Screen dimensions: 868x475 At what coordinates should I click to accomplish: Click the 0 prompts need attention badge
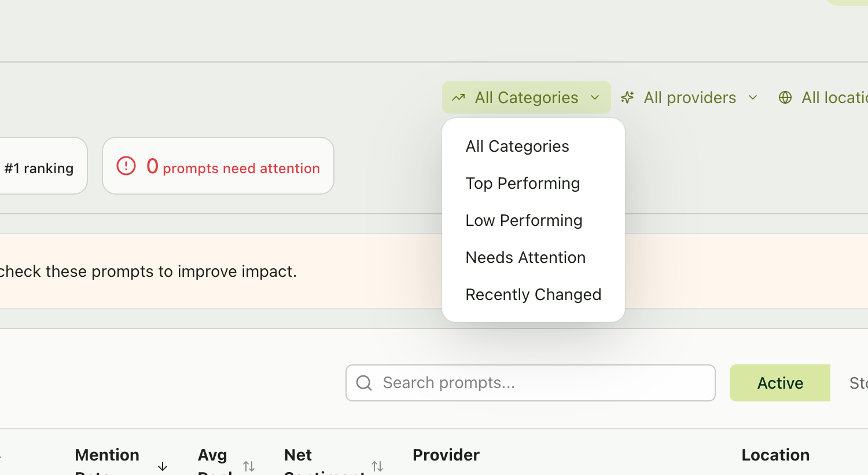(x=218, y=166)
